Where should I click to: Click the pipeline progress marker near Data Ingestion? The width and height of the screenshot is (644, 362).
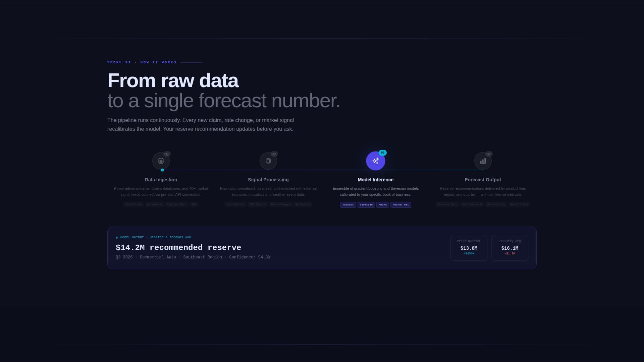click(162, 170)
